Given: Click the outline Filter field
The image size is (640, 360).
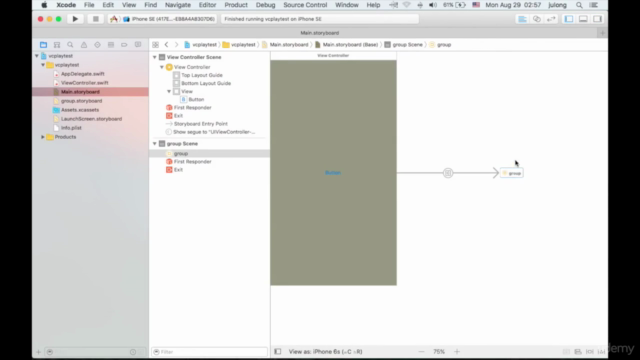Looking at the screenshot, I should coord(209,352).
